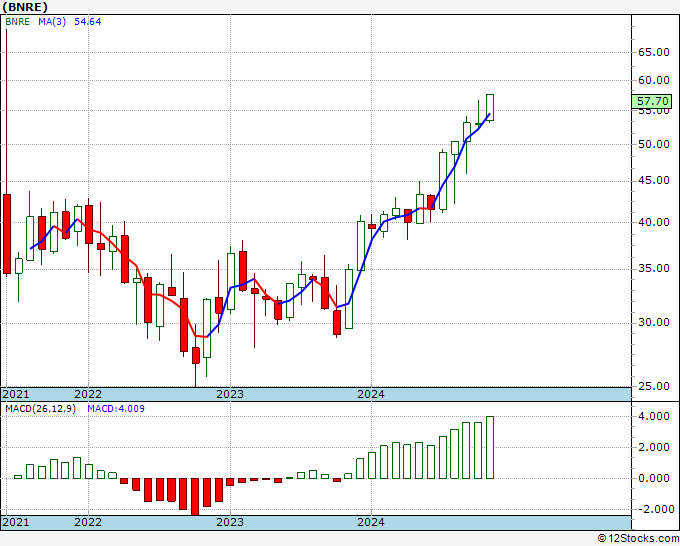This screenshot has width=680, height=546.
Task: Click the 2.000 MACD axis label
Action: click(654, 448)
